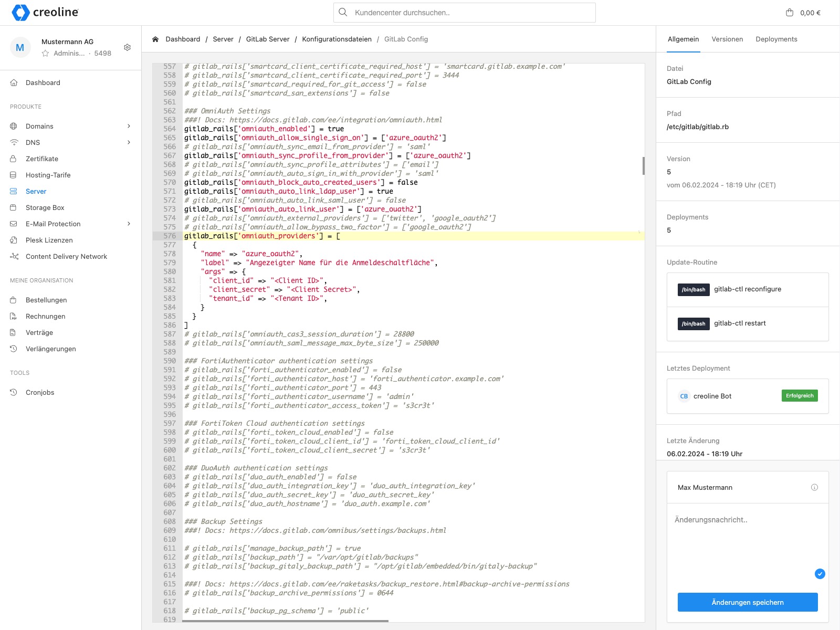
Task: Go to GitLab Server breadcrumb
Action: point(268,39)
